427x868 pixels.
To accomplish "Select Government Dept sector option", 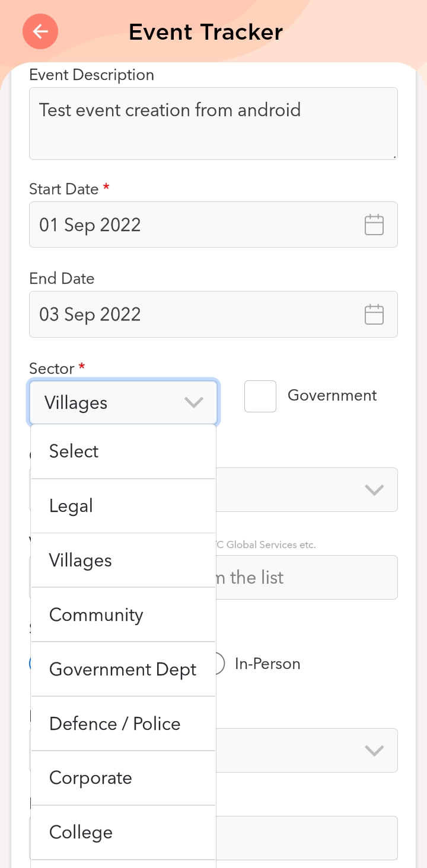I will (x=123, y=670).
